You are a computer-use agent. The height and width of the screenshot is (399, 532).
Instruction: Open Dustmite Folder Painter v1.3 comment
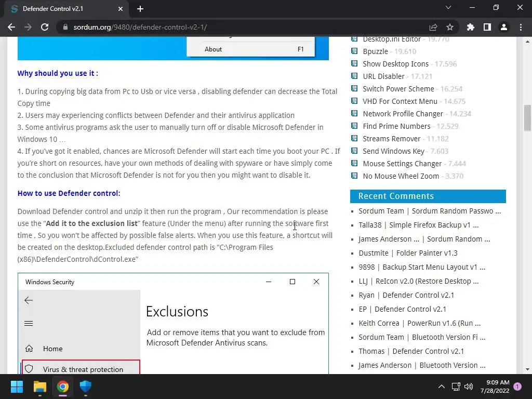(x=408, y=253)
